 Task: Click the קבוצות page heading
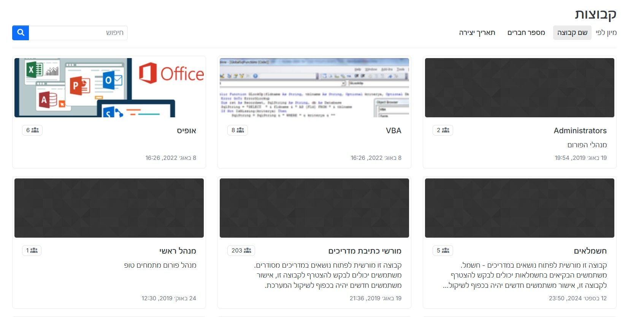(x=595, y=14)
